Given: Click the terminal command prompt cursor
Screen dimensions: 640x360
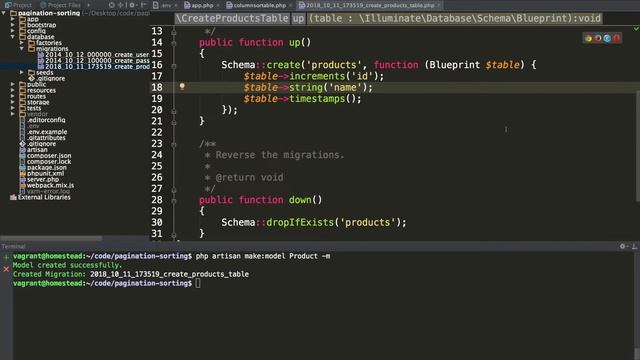Looking at the screenshot, I should coord(198,283).
